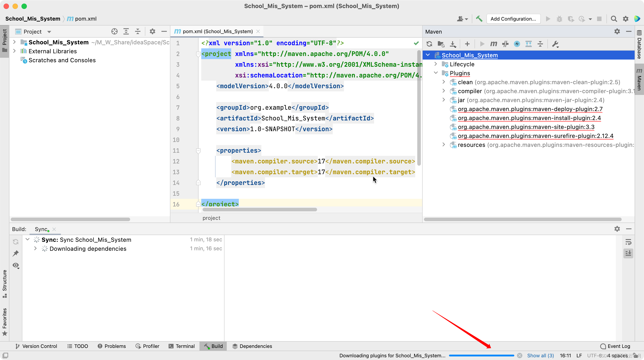Click Add Configuration button

(x=513, y=19)
